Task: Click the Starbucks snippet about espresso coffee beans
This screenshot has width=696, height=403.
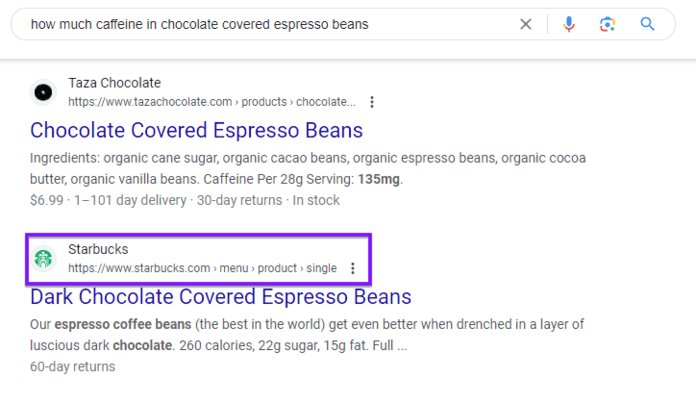Action: click(307, 335)
